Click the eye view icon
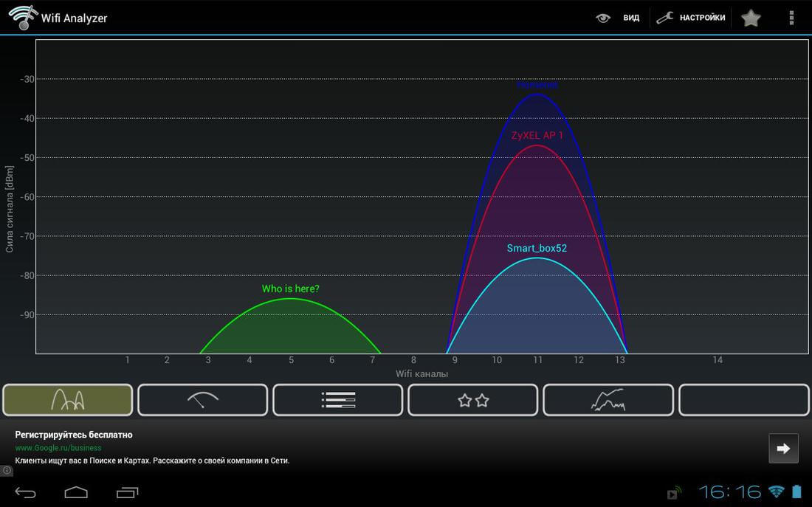The height and width of the screenshot is (507, 812). (x=603, y=18)
